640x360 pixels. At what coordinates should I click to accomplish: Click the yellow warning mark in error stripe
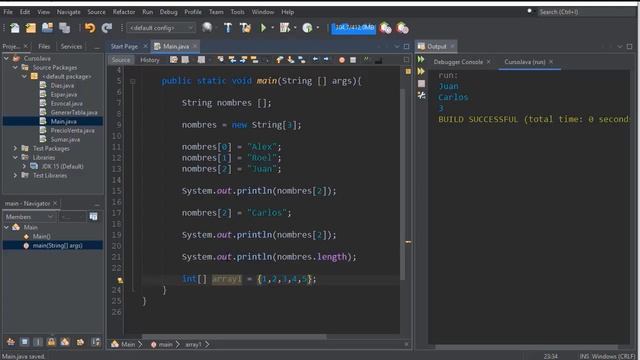[x=408, y=242]
